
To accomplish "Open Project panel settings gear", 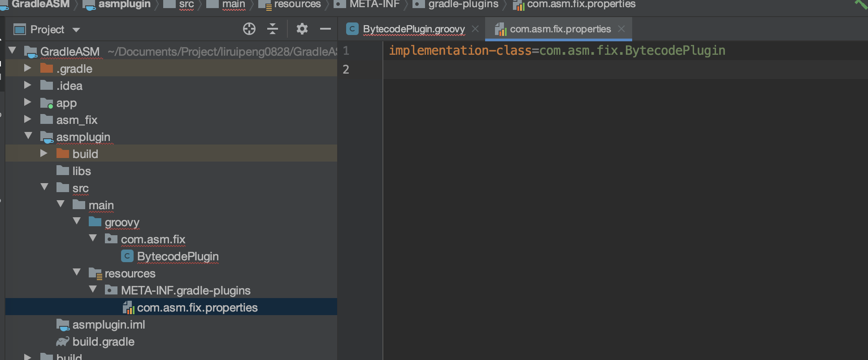I will tap(302, 29).
